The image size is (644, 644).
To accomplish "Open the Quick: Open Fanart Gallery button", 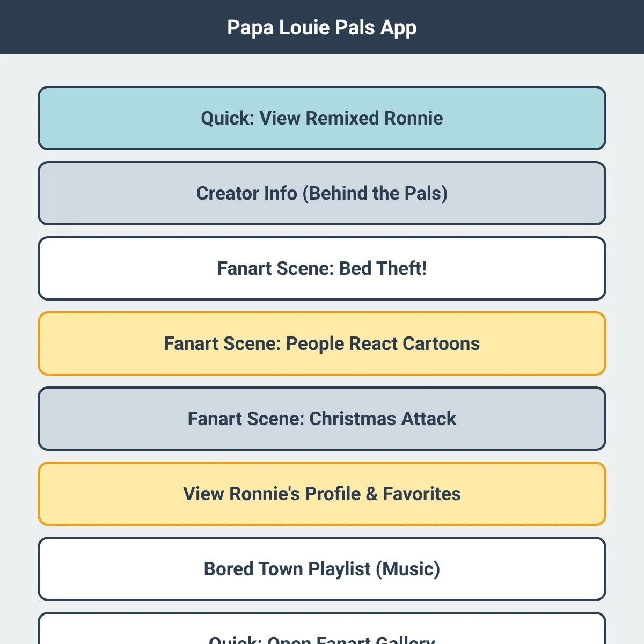I will (322, 628).
